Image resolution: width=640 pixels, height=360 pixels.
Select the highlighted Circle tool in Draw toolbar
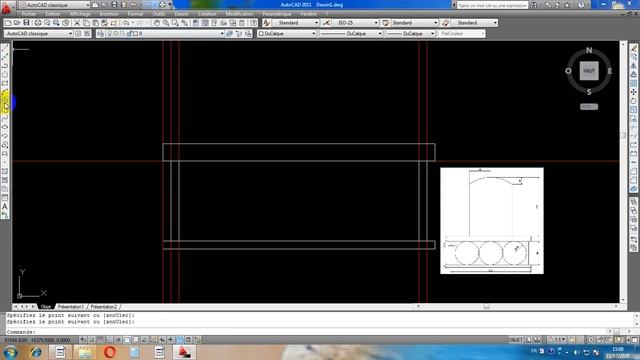(x=5, y=101)
